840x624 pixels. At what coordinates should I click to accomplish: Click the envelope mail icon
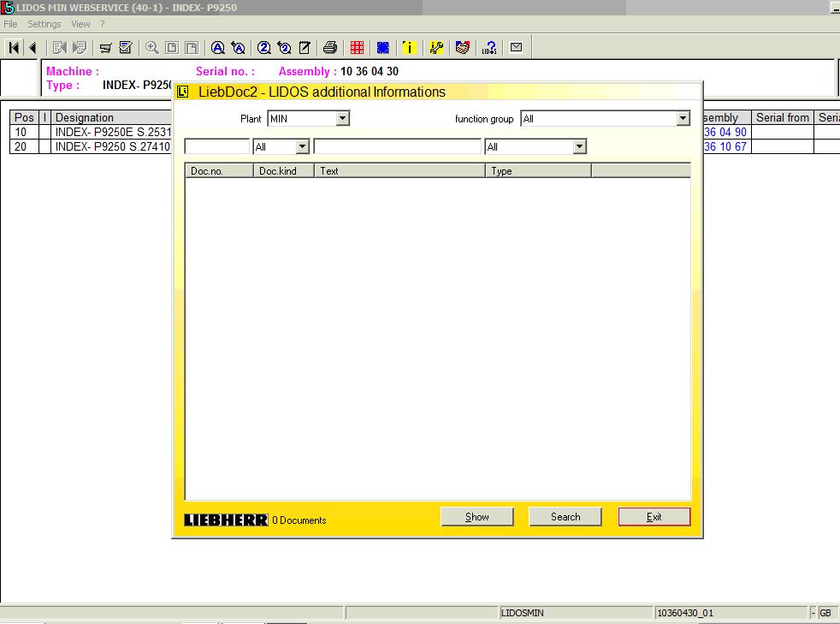(x=516, y=47)
